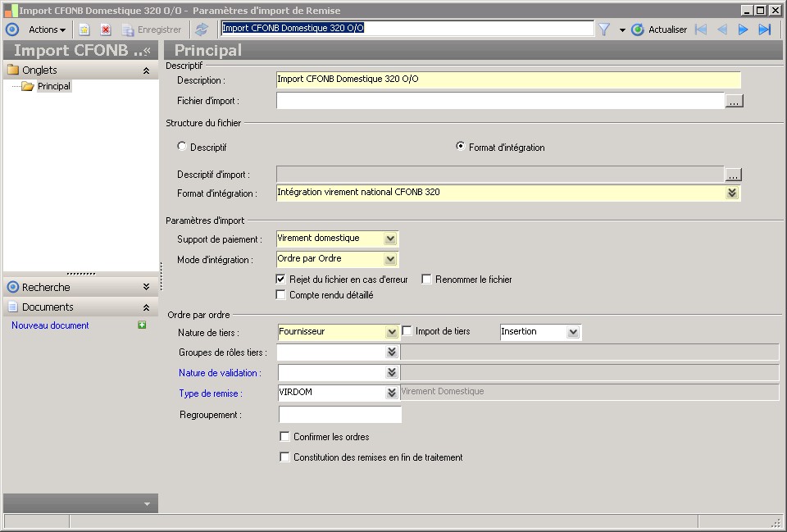This screenshot has height=532, width=787.
Task: Enable Compte rendu détaillé checkbox
Action: pyautogui.click(x=281, y=295)
